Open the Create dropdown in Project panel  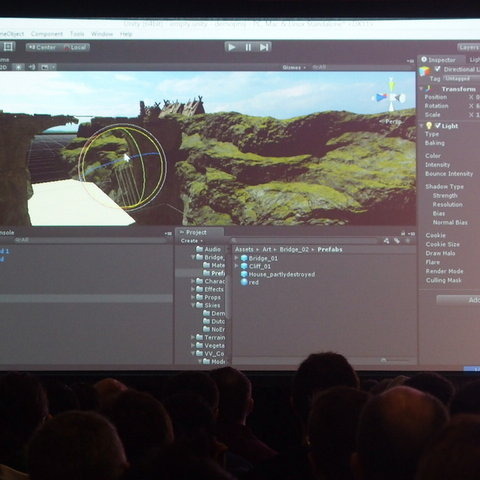[191, 241]
